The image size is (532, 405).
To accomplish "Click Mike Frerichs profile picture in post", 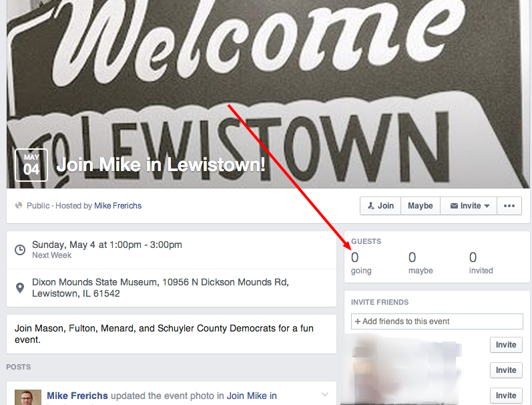I will point(28,397).
